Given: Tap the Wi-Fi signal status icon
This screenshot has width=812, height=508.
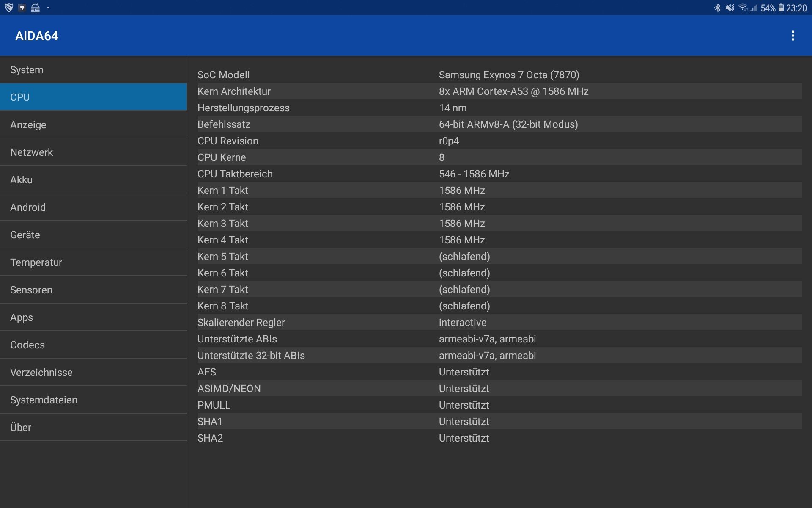Looking at the screenshot, I should click(x=743, y=8).
